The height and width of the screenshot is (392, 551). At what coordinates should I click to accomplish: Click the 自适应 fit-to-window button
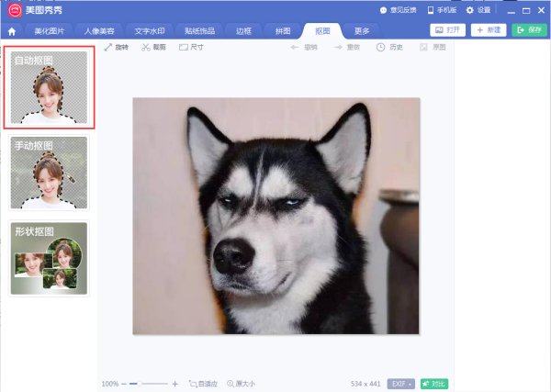(x=203, y=384)
